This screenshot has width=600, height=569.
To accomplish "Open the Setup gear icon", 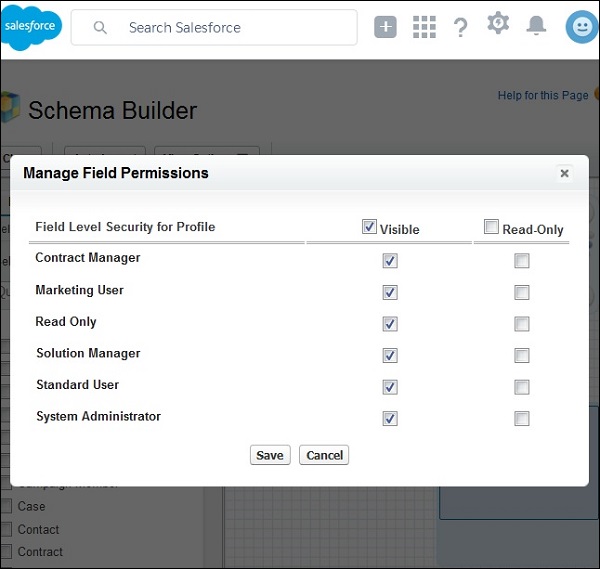I will [x=498, y=24].
